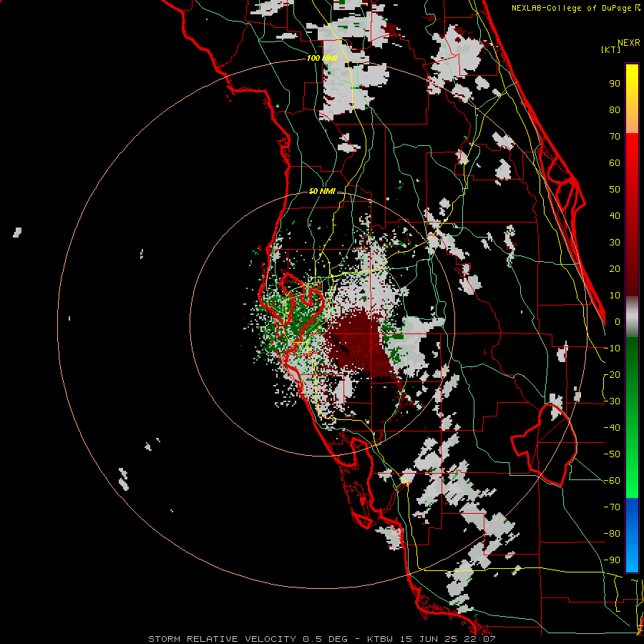Click the -50 scale value
Screen dimensions: 644x644
(x=612, y=454)
